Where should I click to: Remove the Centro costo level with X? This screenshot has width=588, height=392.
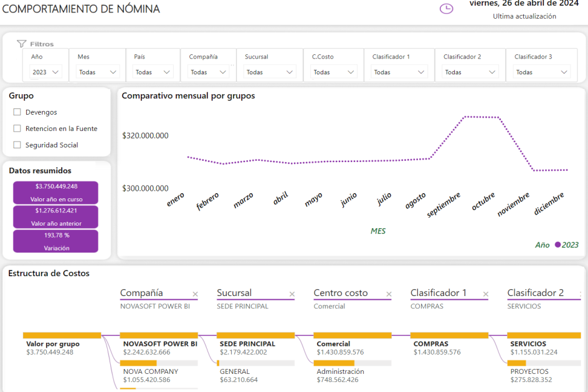389,294
